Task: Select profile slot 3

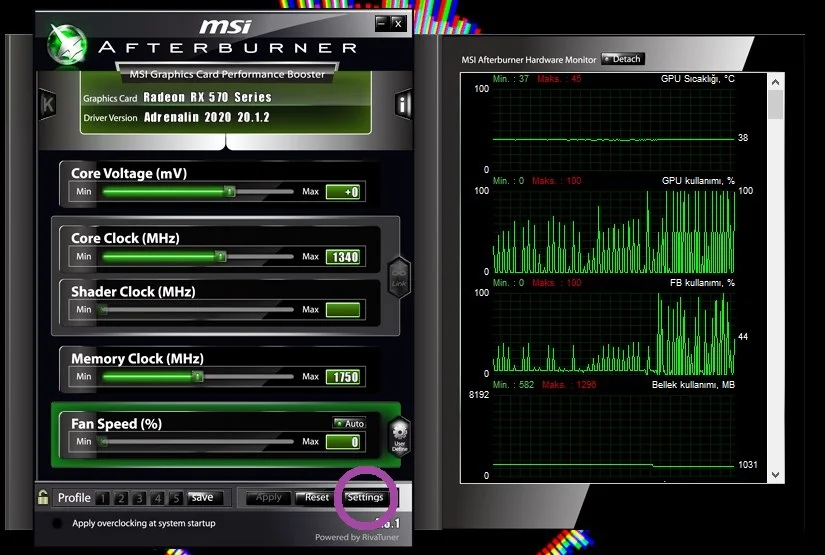Action: pyautogui.click(x=139, y=498)
